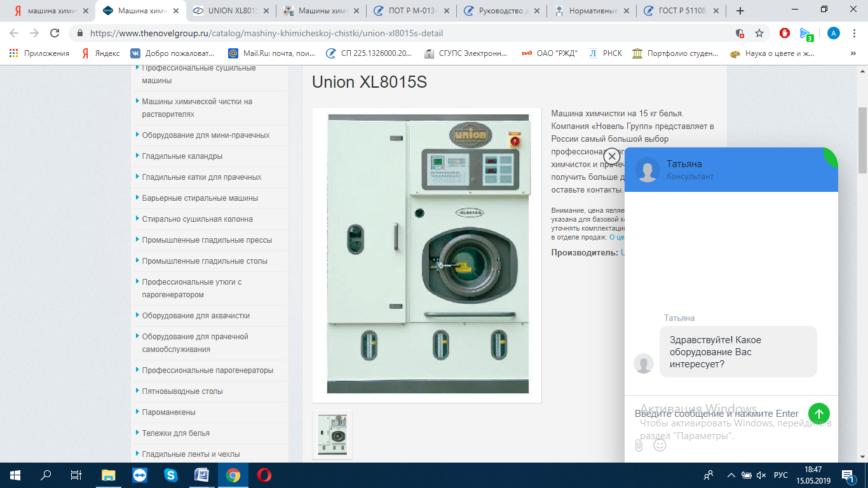Switch to the Руководство tab
The image size is (868, 488).
(x=503, y=11)
